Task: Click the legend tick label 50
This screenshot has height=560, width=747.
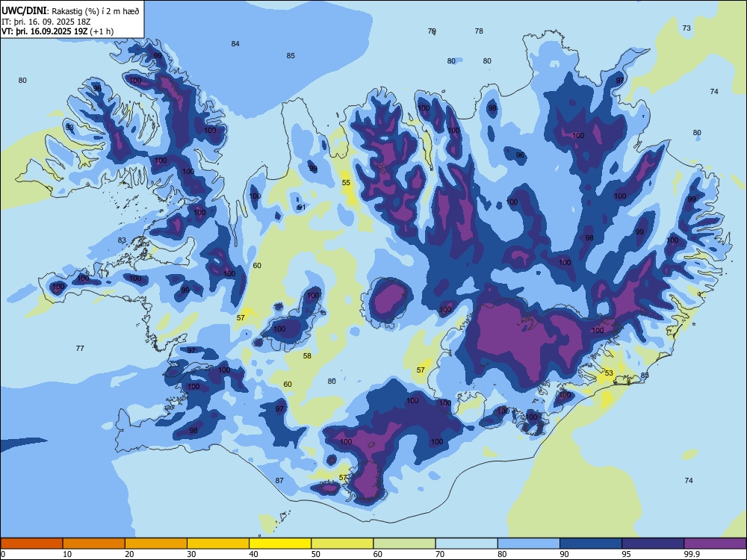Action: pyautogui.click(x=316, y=554)
